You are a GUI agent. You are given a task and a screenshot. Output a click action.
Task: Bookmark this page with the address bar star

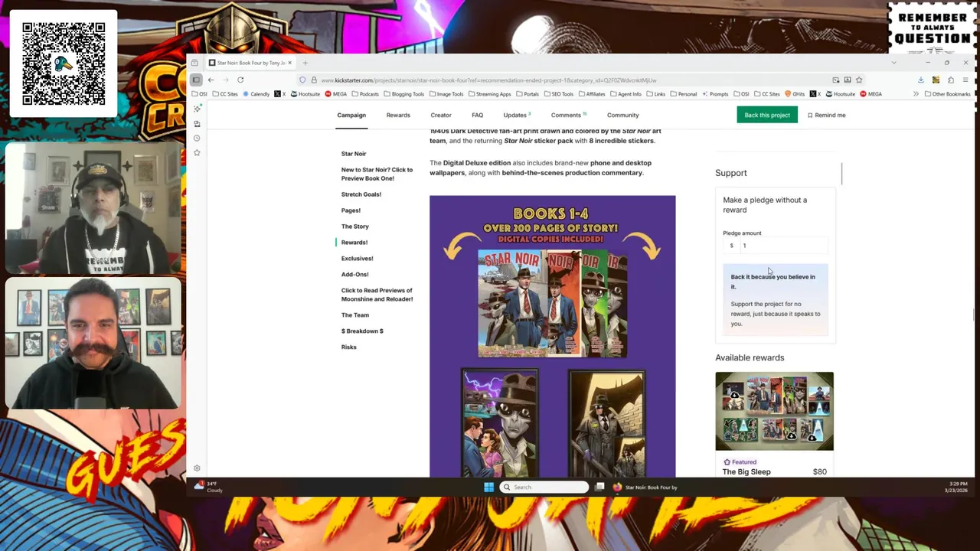(859, 80)
